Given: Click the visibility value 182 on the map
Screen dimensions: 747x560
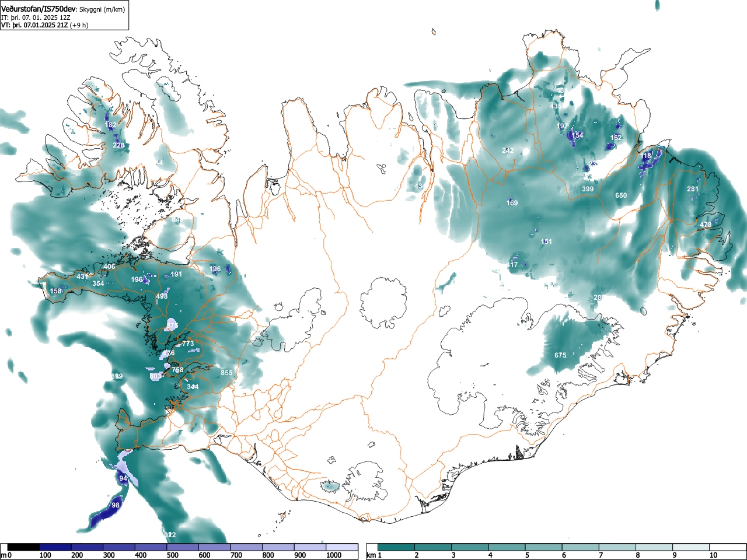Looking at the screenshot, I should [111, 125].
